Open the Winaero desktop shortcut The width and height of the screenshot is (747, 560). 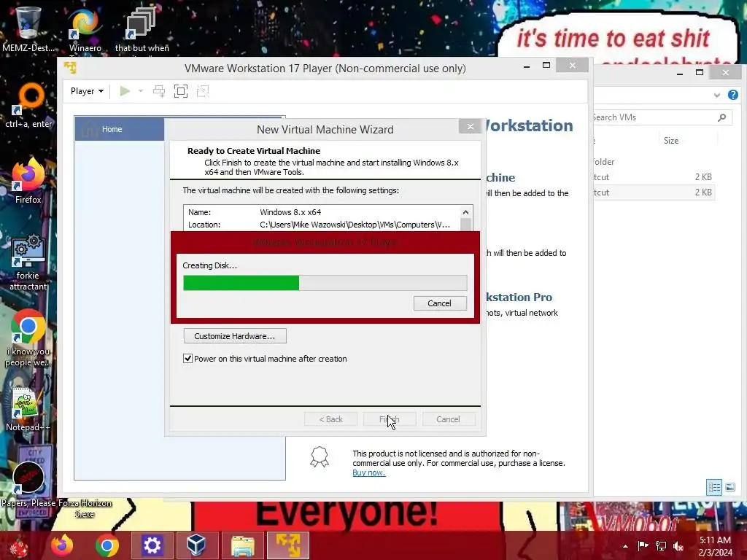(85, 28)
